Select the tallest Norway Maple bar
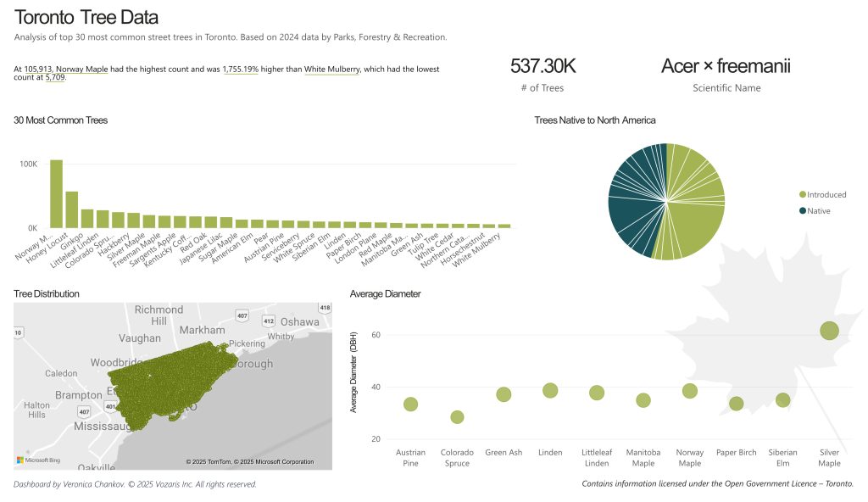Image resolution: width=868 pixels, height=502 pixels. point(56,193)
